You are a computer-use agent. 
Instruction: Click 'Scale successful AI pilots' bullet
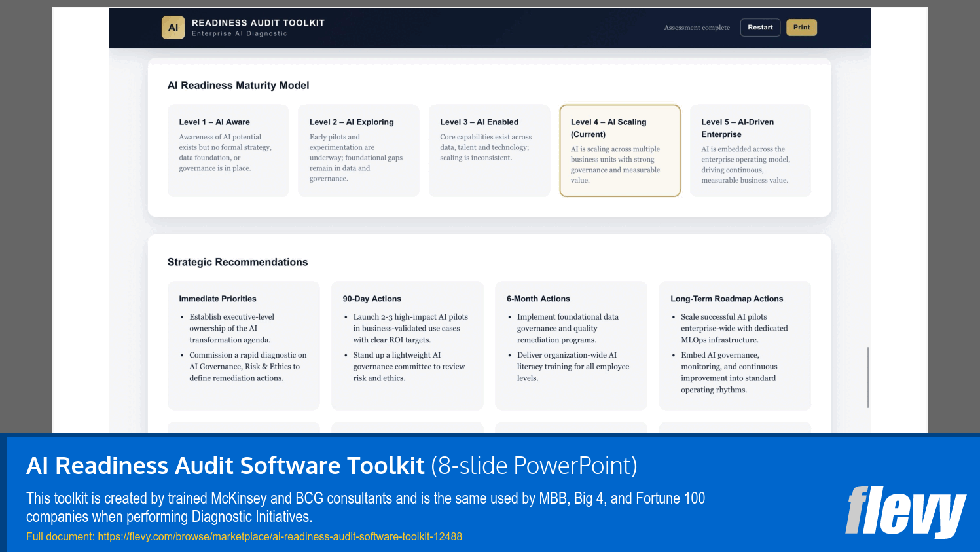(734, 328)
